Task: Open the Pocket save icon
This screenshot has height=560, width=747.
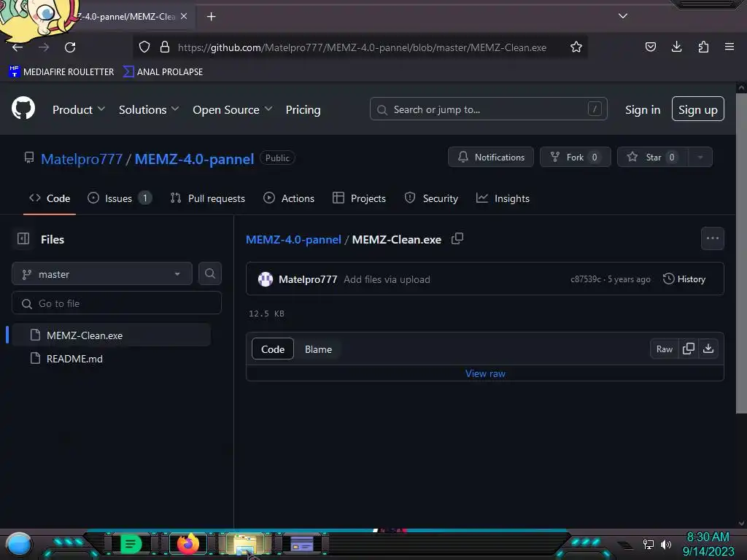Action: (x=650, y=47)
